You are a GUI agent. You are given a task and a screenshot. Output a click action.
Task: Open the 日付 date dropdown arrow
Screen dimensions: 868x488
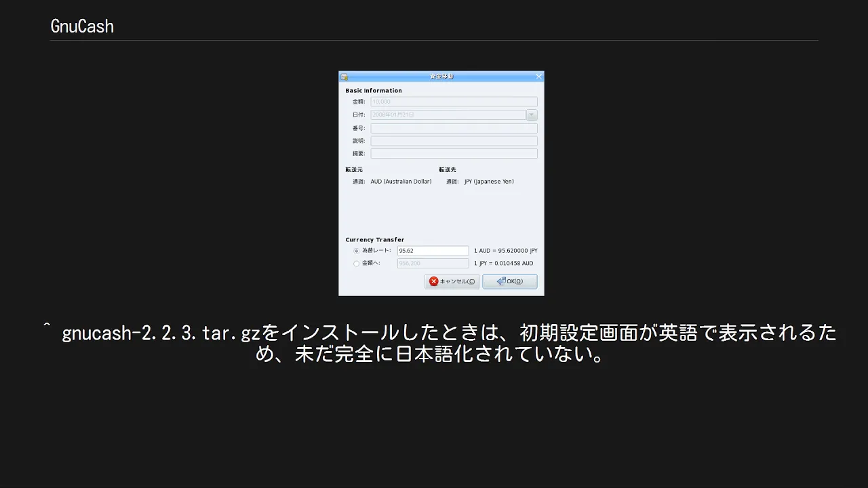[x=532, y=115]
